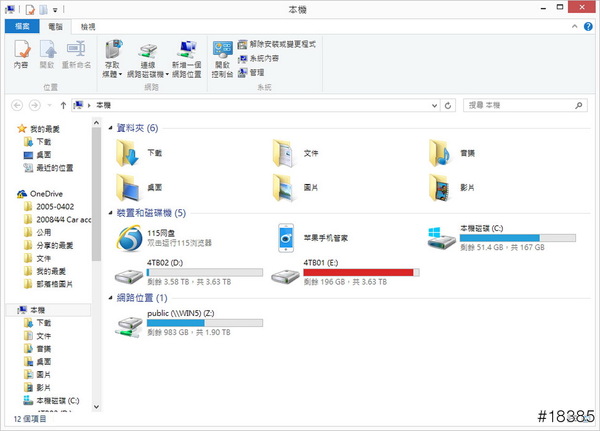The image size is (600, 431).
Task: Click the 開啟 ribbon button in 位置 group
Action: pos(47,54)
